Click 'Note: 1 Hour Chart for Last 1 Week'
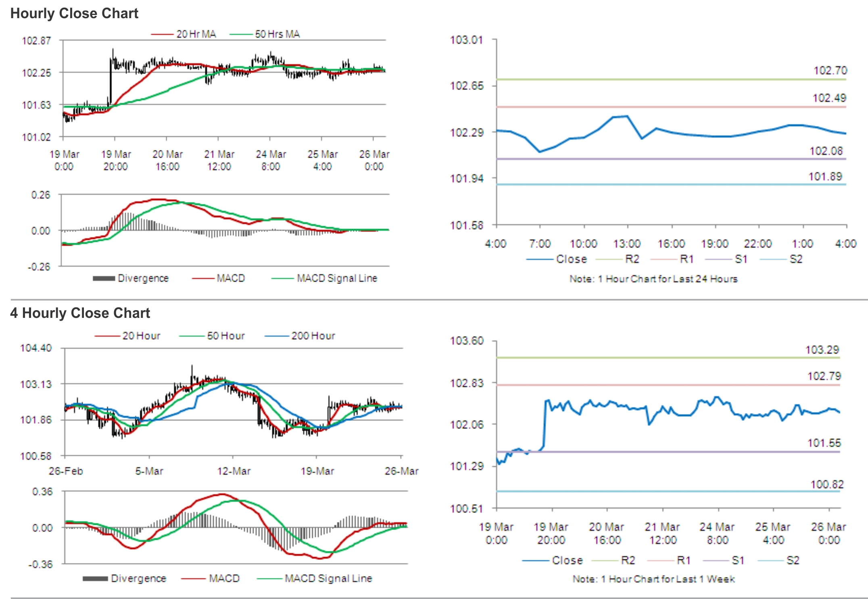Screen dimensions: 868x599 pyautogui.click(x=653, y=579)
